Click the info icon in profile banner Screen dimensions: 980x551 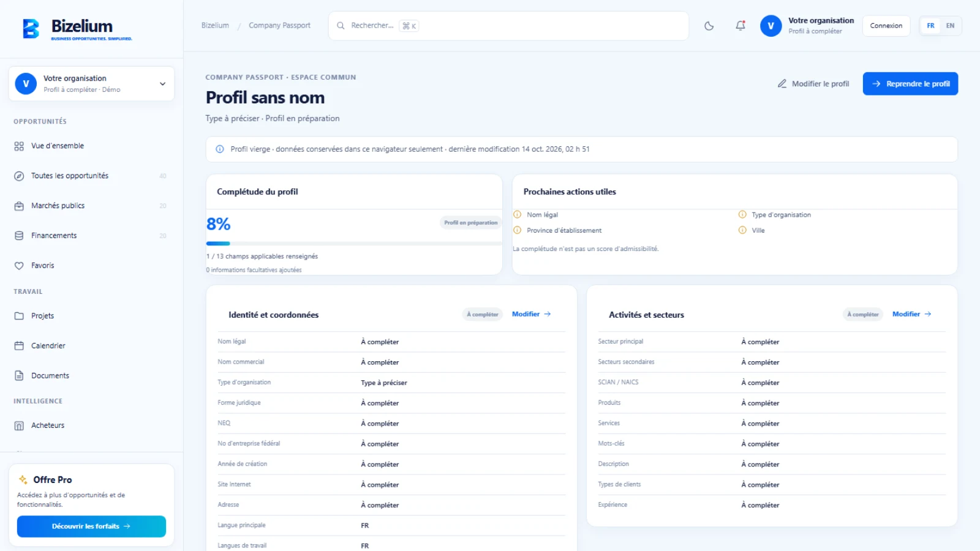220,149
